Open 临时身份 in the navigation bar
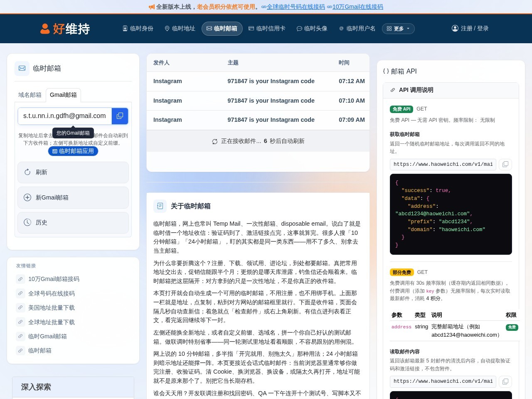The image size is (532, 399). 138,29
